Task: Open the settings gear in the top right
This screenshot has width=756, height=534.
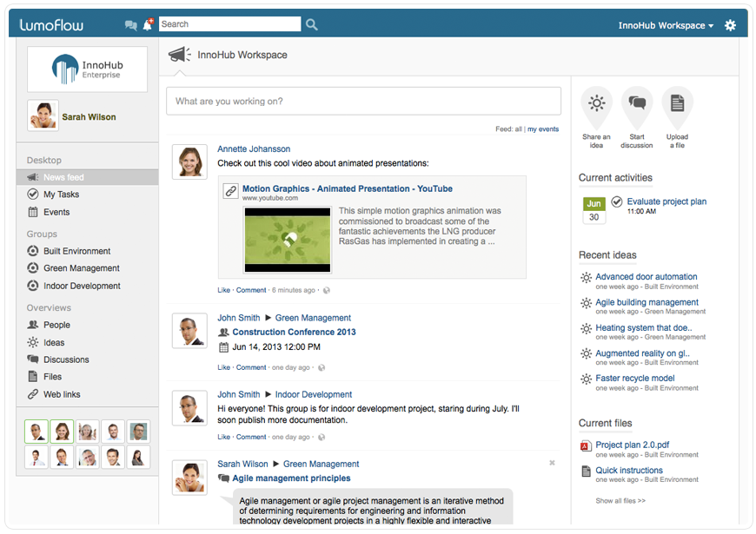Action: [x=730, y=25]
